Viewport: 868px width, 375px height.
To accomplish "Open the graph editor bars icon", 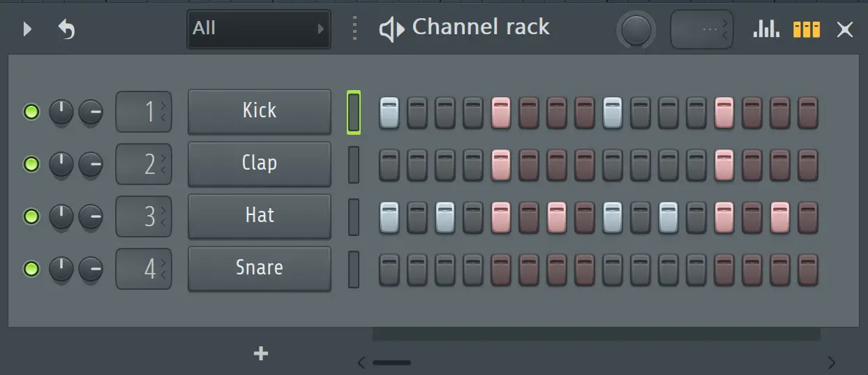I will pos(766,29).
